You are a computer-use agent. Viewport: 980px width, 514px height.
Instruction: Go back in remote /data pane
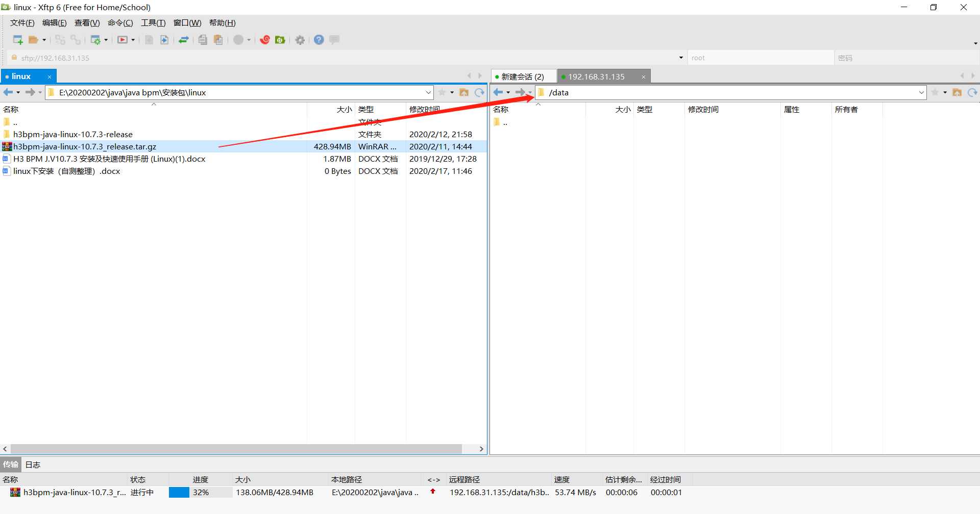(498, 92)
